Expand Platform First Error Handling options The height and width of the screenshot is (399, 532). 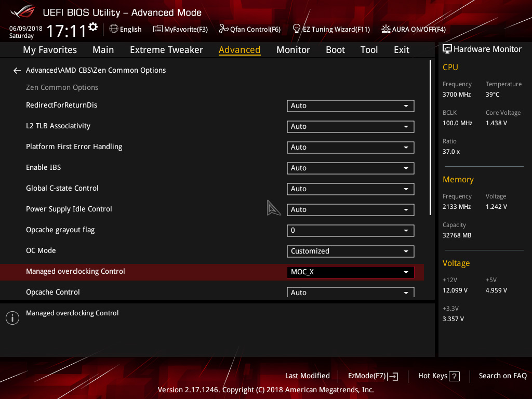pyautogui.click(x=351, y=147)
